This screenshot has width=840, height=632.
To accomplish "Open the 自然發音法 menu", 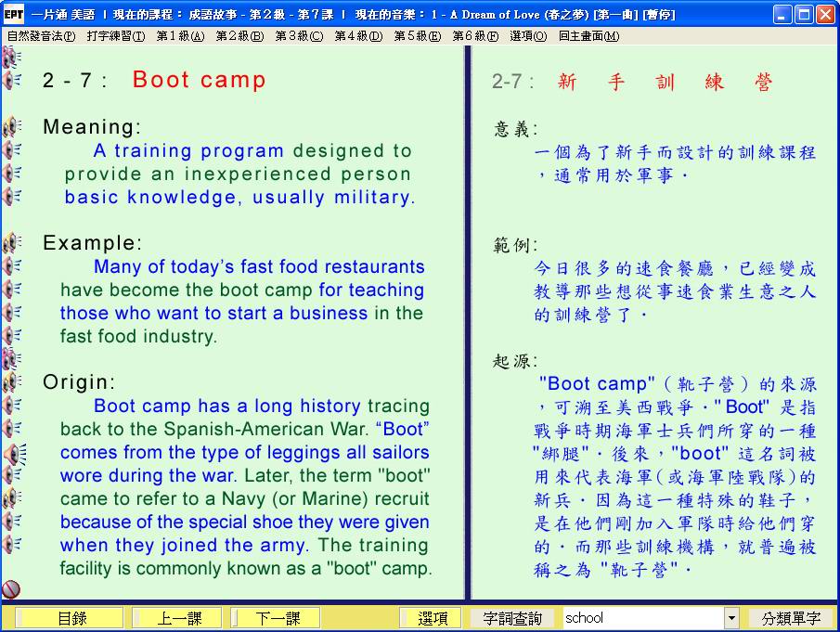I will point(41,36).
